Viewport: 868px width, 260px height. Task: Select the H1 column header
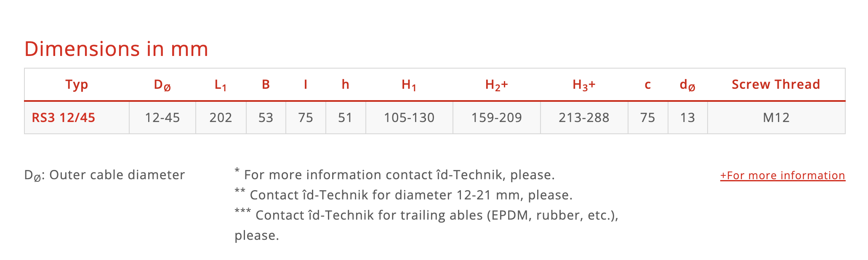(409, 85)
